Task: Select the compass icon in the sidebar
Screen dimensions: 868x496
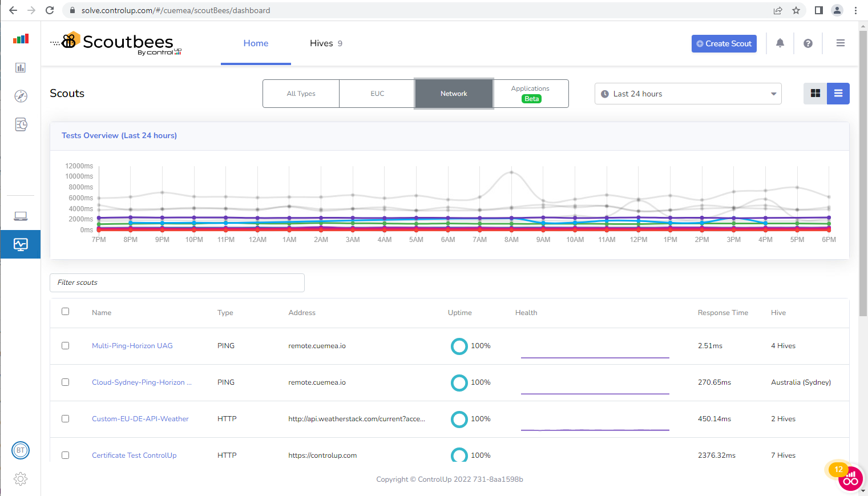Action: pyautogui.click(x=21, y=96)
